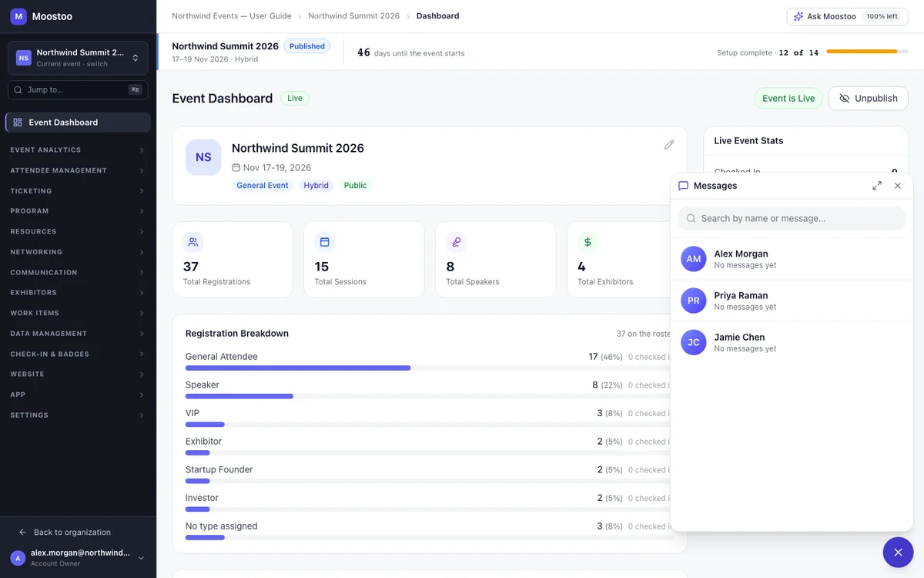Expand the Messages panel to full size
The height and width of the screenshot is (578, 924).
877,186
